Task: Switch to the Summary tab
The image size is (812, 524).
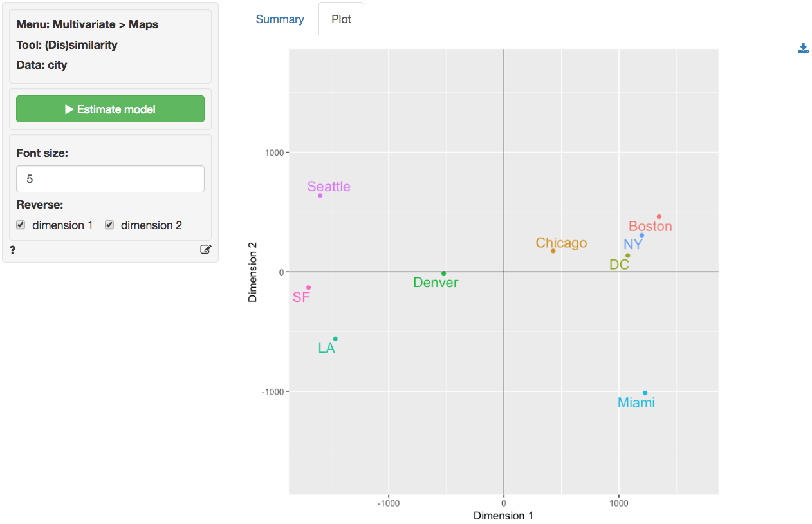Action: coord(280,19)
